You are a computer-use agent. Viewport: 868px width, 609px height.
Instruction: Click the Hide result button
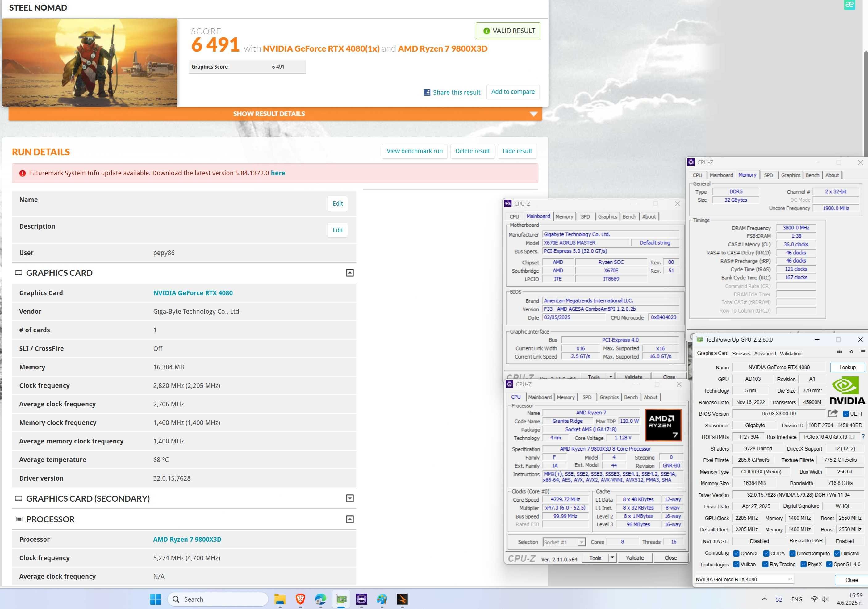(x=517, y=151)
